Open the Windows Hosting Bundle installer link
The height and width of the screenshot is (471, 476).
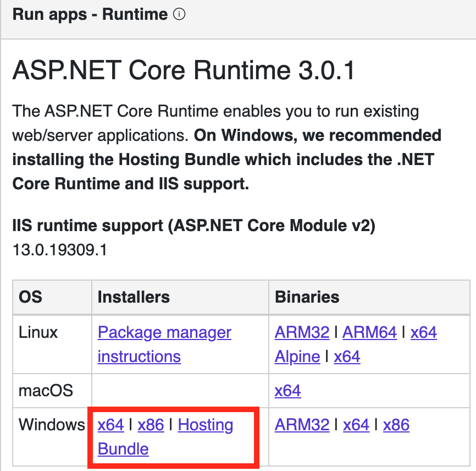pos(165,437)
